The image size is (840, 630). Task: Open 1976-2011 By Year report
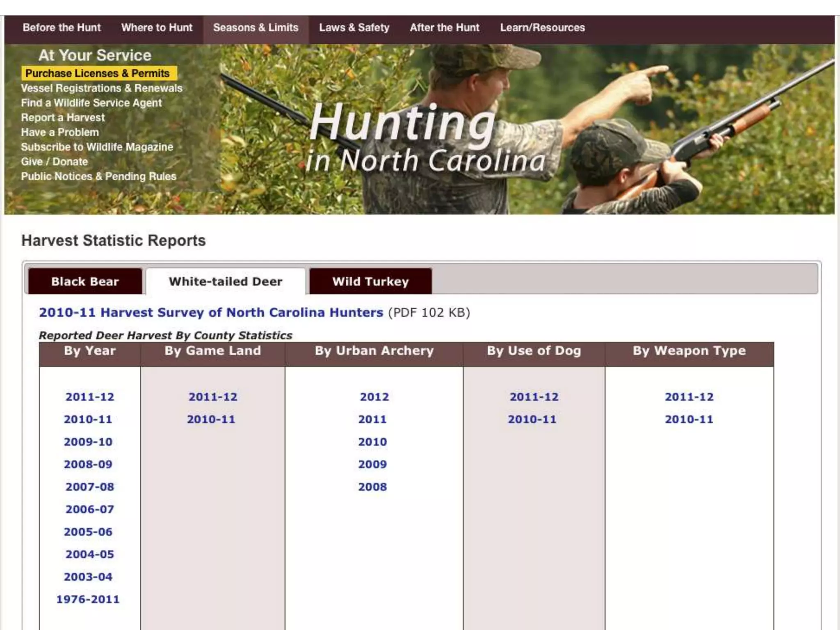coord(88,599)
